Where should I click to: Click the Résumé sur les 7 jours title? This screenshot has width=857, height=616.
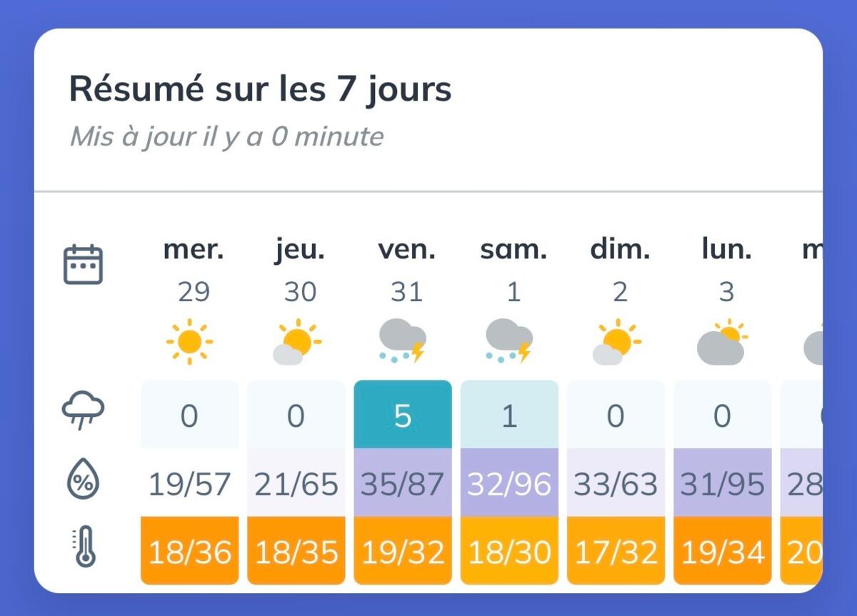(260, 90)
